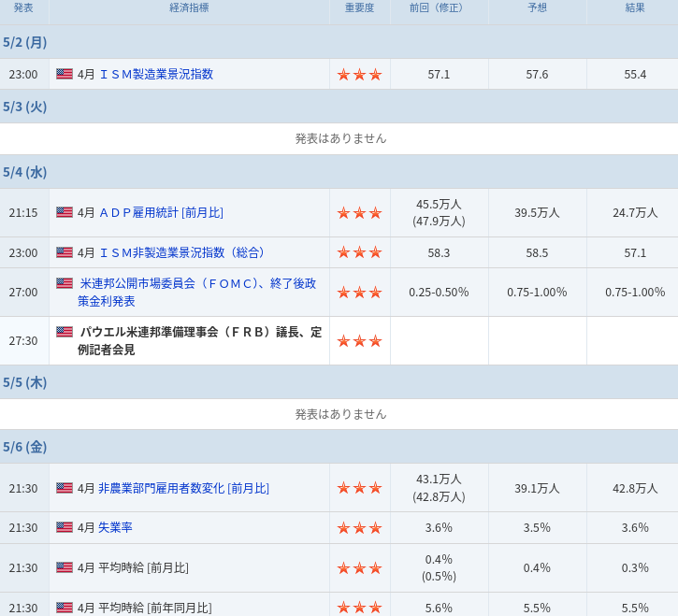678x616 pixels.
Task: Click the US flag beside ISM非製造業景況指数
Action: pos(65,252)
